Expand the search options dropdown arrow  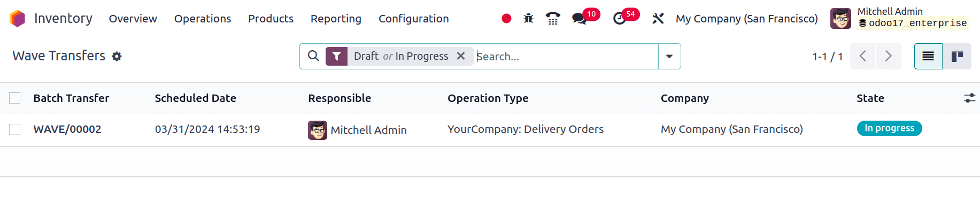tap(669, 56)
